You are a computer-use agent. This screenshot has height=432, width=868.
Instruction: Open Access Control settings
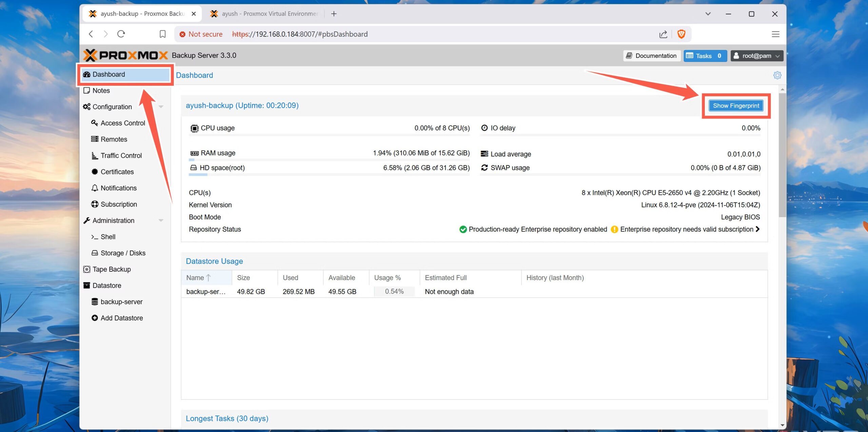point(94,123)
